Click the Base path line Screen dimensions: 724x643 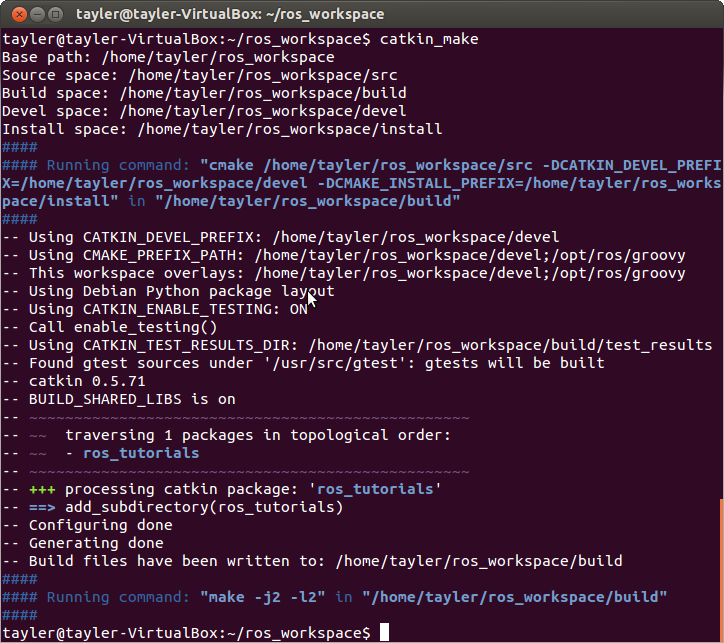tap(168, 57)
